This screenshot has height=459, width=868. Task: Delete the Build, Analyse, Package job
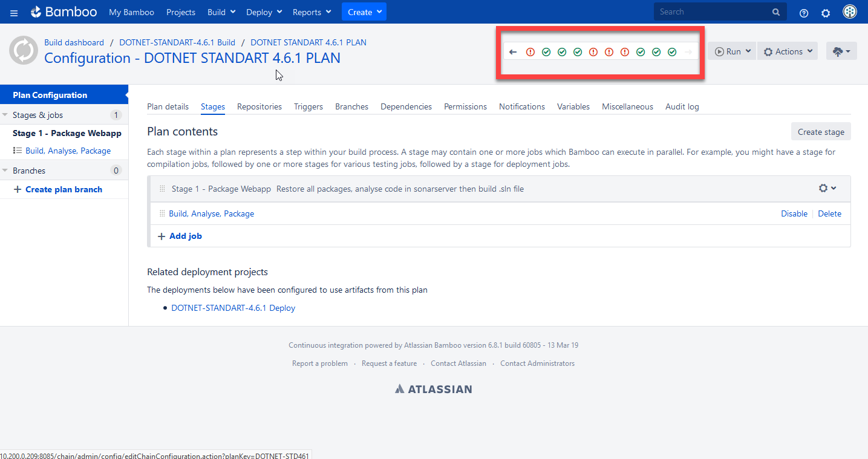[x=830, y=213]
